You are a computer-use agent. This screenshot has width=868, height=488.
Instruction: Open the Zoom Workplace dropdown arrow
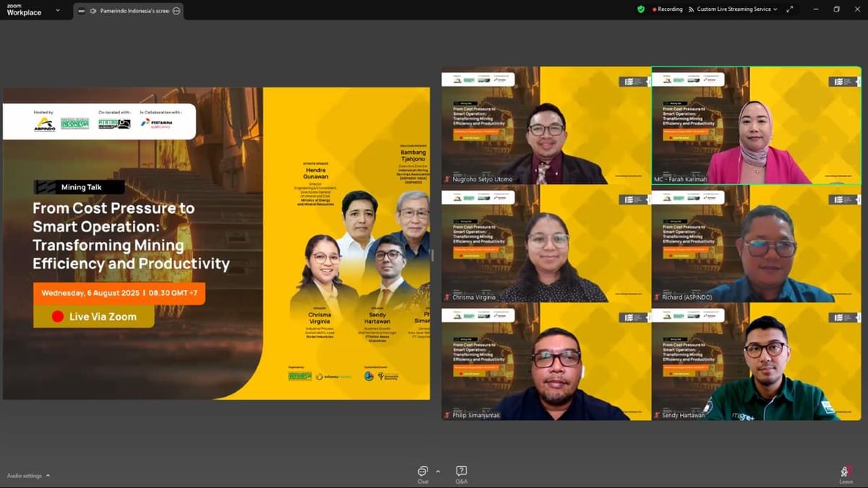[58, 11]
